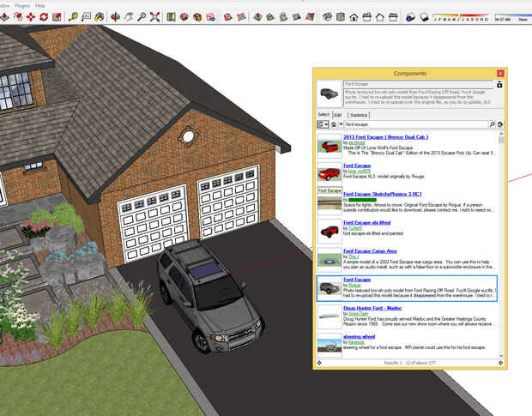Open the Details menu arrow beside search
Image resolution: width=532 pixels, height=416 pixels.
500,124
